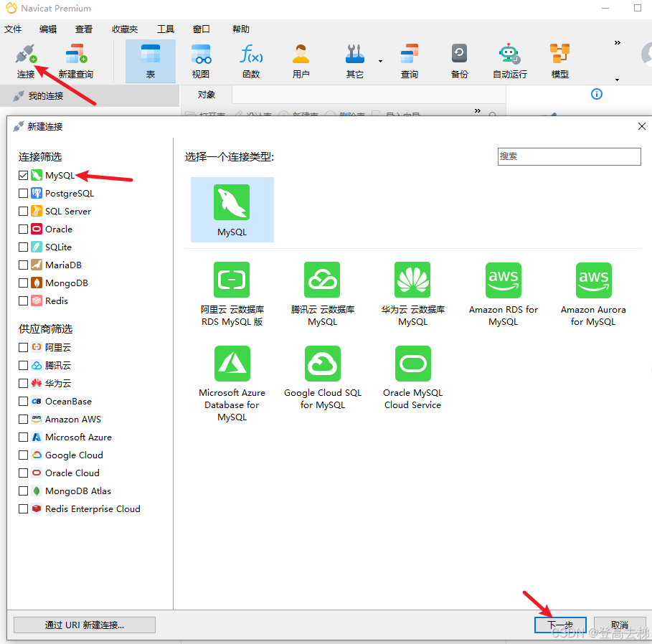This screenshot has height=644, width=652.
Task: Check the 腾讯云 vendor filter
Action: (23, 366)
